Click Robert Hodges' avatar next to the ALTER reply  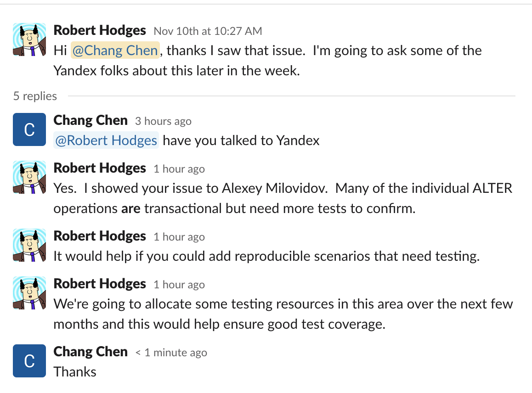[x=29, y=177]
